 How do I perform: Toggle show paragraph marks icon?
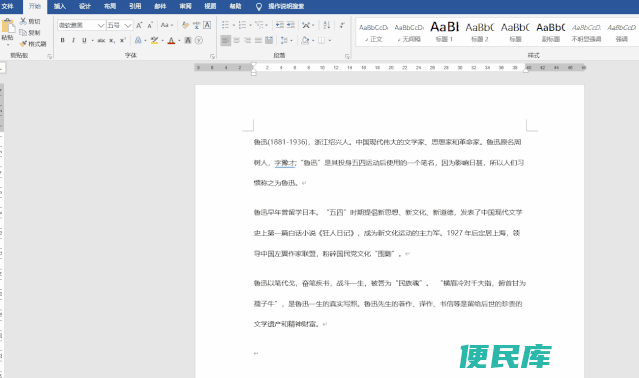point(342,25)
